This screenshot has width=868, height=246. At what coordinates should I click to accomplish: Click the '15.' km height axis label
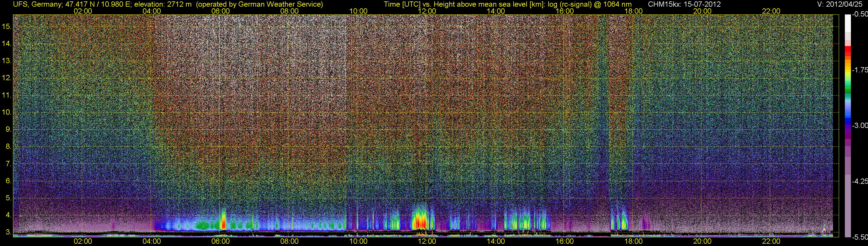click(7, 26)
